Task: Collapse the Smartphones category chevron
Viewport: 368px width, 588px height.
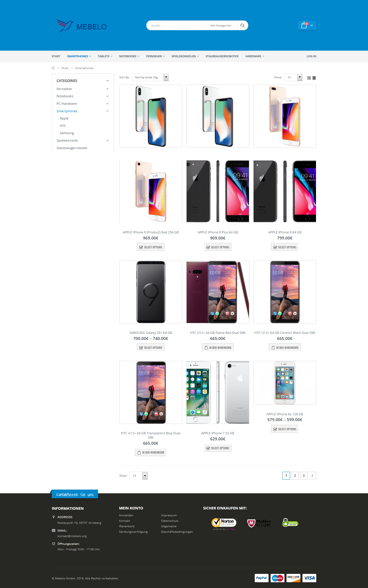Action: pyautogui.click(x=108, y=111)
